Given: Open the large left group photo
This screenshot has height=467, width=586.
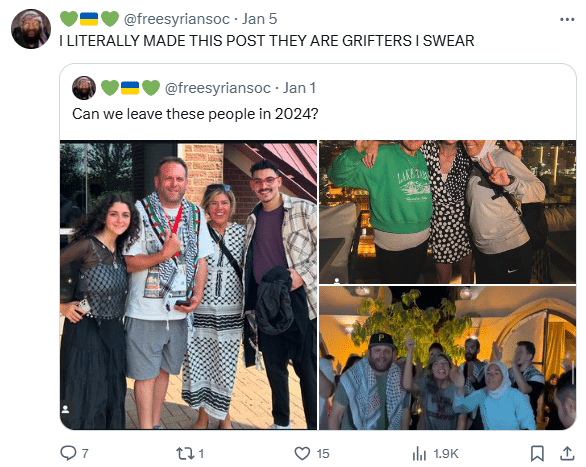Looking at the screenshot, I should (x=188, y=285).
